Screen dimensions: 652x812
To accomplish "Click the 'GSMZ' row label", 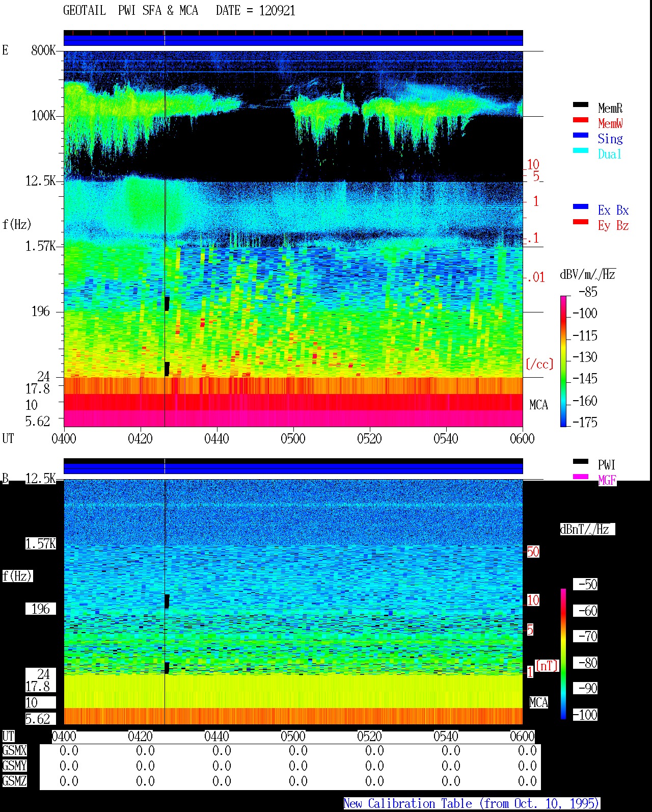I will [14, 781].
